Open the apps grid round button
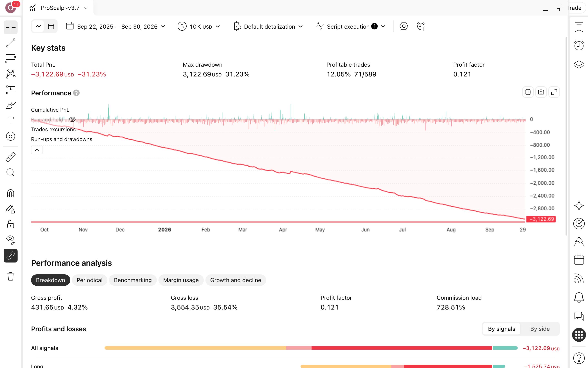Image resolution: width=588 pixels, height=368 pixels. click(x=579, y=335)
